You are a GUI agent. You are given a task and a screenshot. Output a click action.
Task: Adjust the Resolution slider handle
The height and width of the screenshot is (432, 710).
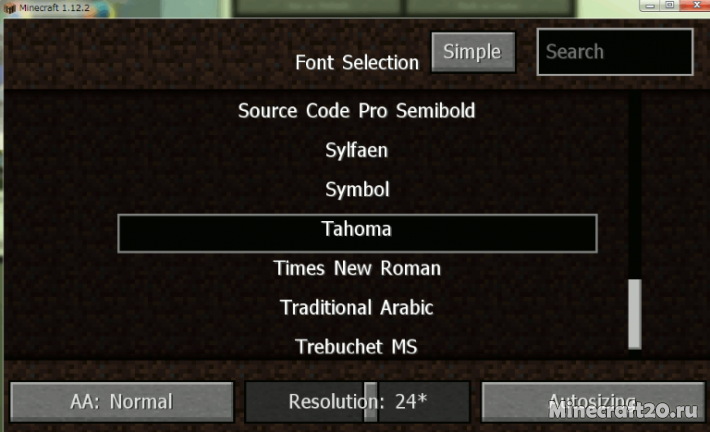pyautogui.click(x=371, y=402)
